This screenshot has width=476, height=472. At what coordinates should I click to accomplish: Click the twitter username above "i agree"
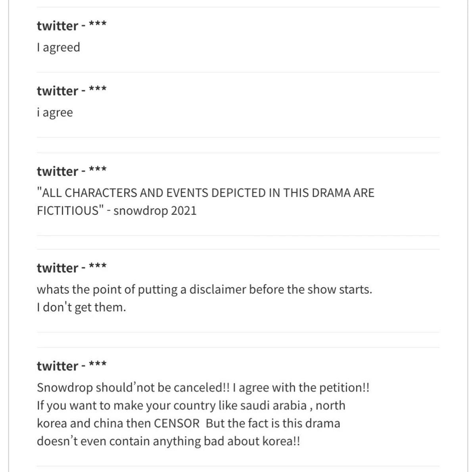71,91
